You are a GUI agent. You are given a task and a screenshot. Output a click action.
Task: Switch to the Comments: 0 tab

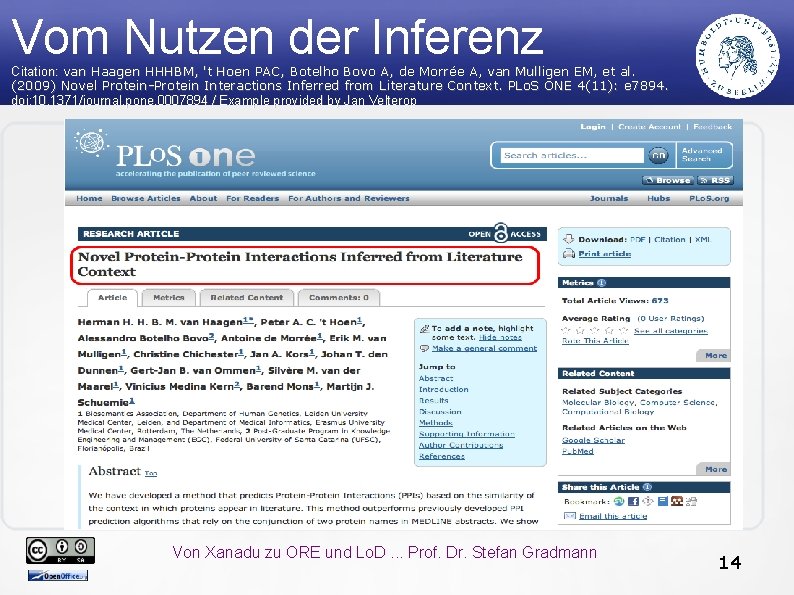[339, 298]
